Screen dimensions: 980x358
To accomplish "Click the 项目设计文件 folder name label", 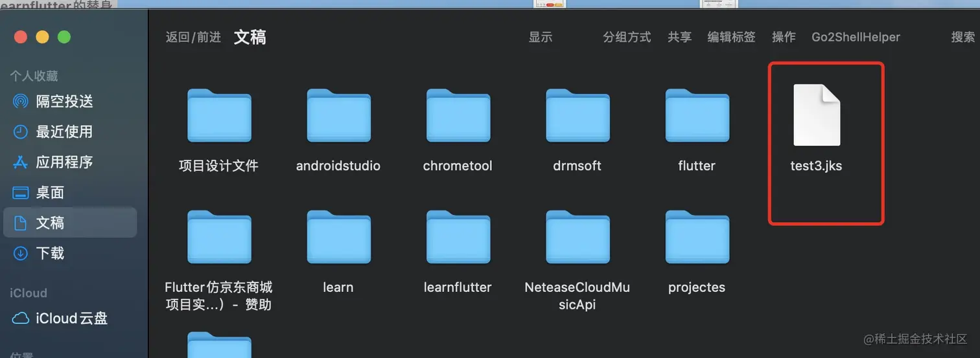I will [218, 166].
